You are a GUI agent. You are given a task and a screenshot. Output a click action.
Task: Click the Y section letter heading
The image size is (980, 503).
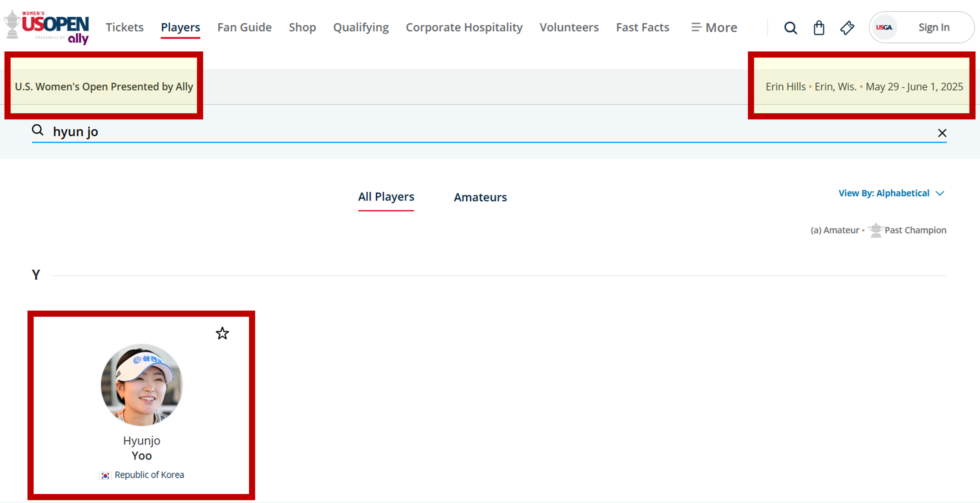pyautogui.click(x=36, y=275)
